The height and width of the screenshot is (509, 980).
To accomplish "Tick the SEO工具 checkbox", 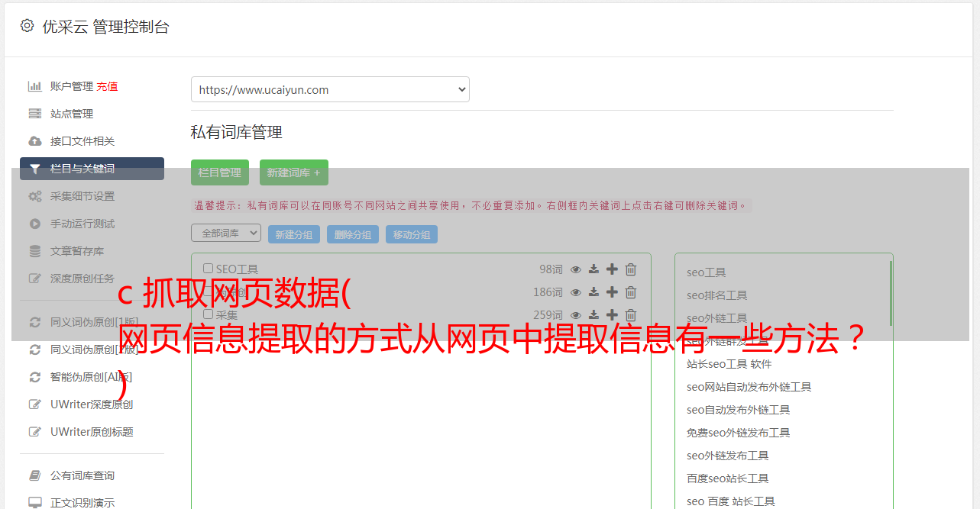I will tap(208, 269).
